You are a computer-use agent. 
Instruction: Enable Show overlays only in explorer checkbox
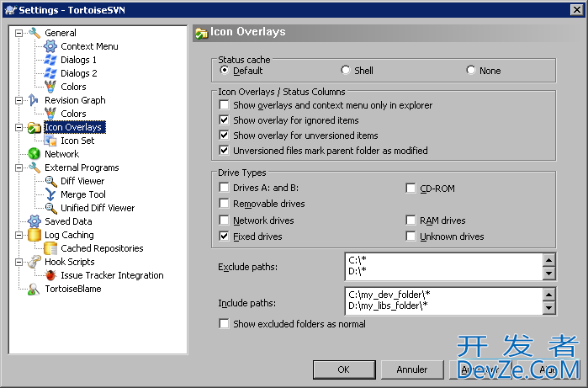[225, 105]
